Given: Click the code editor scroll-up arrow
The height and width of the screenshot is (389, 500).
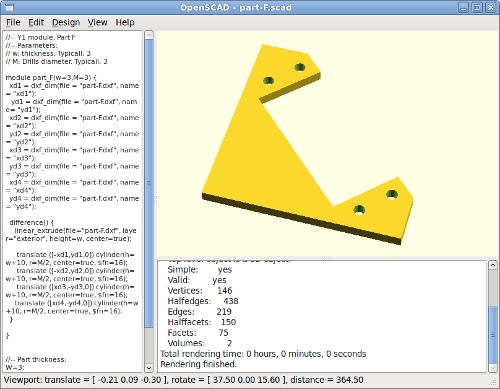Looking at the screenshot, I should pos(149,35).
